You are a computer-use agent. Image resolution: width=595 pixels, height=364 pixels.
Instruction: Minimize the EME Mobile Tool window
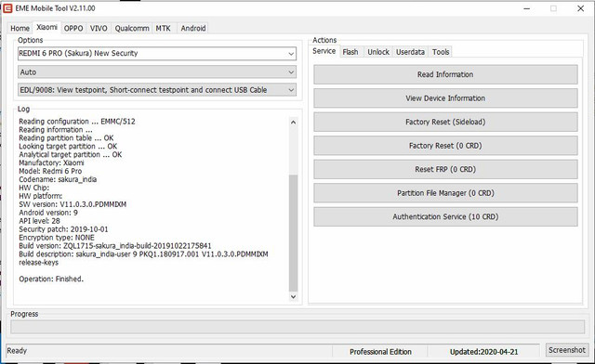coord(527,8)
